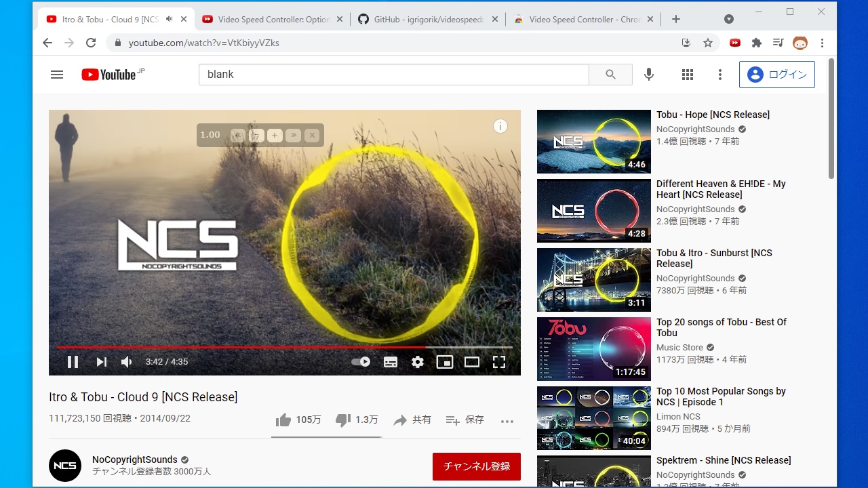Click the video info card icon
This screenshot has width=868, height=488.
[x=500, y=126]
